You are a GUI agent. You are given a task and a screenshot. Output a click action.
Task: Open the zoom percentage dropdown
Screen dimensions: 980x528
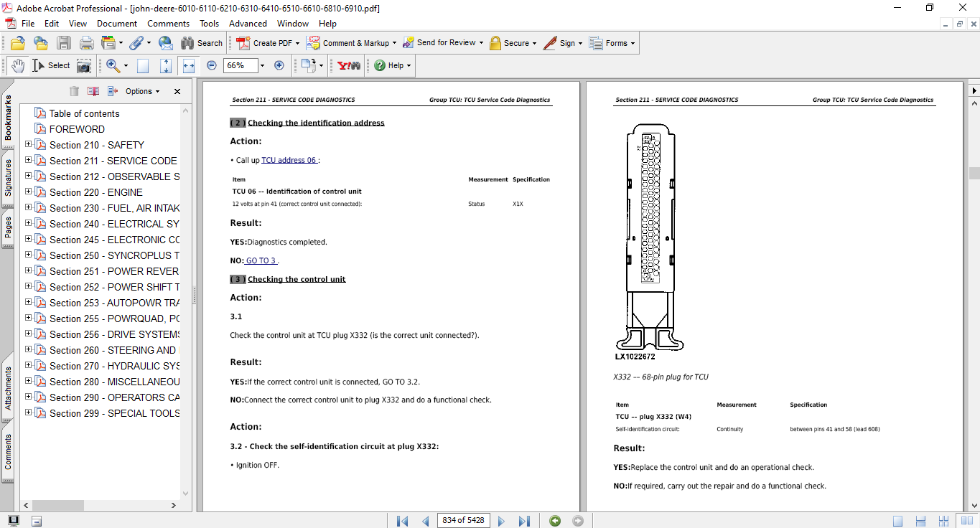click(262, 65)
